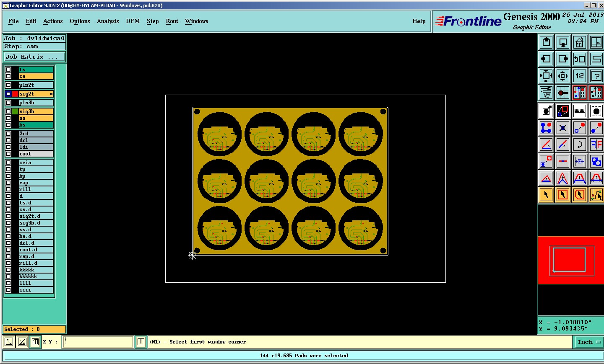
Task: Click the red overview navigation thumbnail
Action: 571,260
